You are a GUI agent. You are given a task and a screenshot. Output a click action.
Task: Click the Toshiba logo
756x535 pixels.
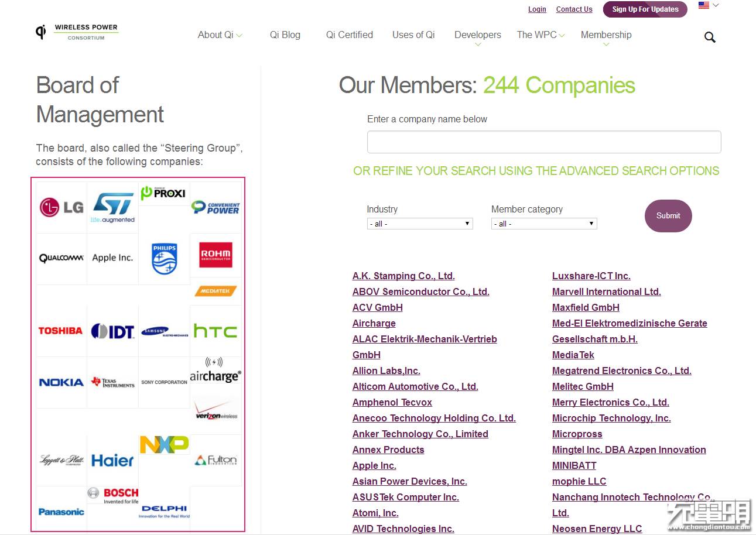click(x=60, y=331)
